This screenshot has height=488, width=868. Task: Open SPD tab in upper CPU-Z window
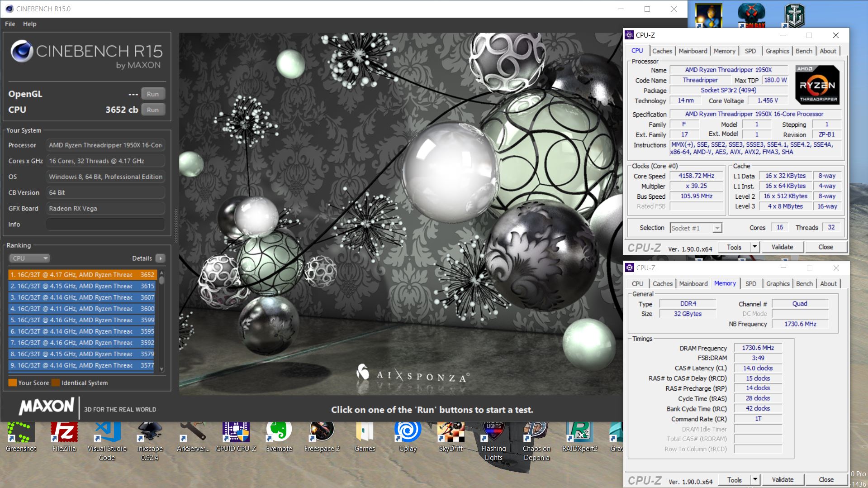[750, 51]
